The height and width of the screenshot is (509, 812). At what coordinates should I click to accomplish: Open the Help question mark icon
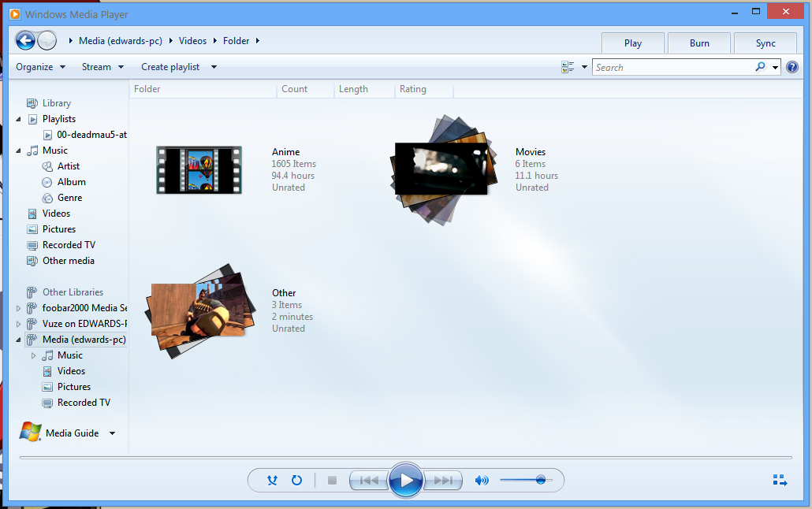[x=792, y=67]
